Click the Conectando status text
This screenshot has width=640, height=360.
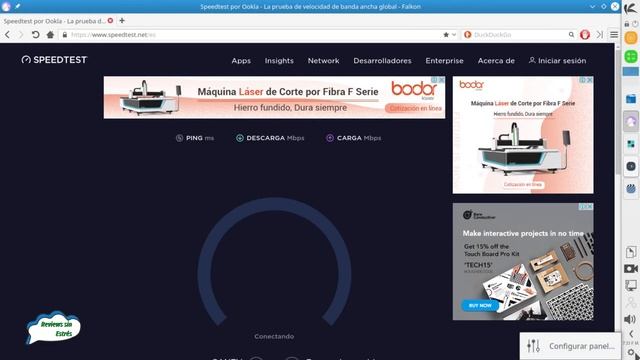coord(274,336)
